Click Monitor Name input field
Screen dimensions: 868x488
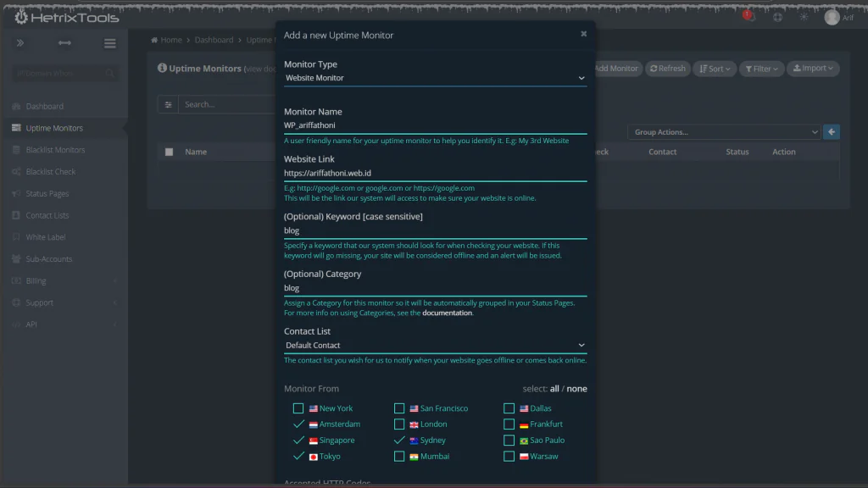click(x=435, y=125)
